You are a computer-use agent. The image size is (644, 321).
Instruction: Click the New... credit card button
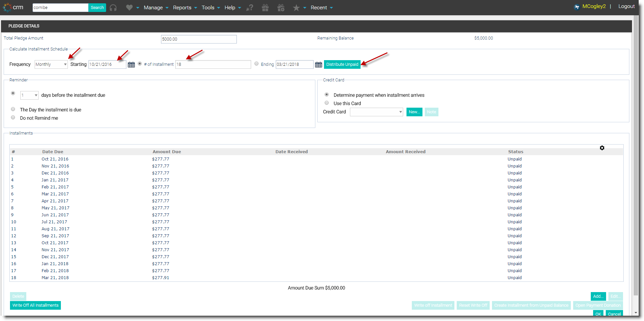click(x=414, y=112)
